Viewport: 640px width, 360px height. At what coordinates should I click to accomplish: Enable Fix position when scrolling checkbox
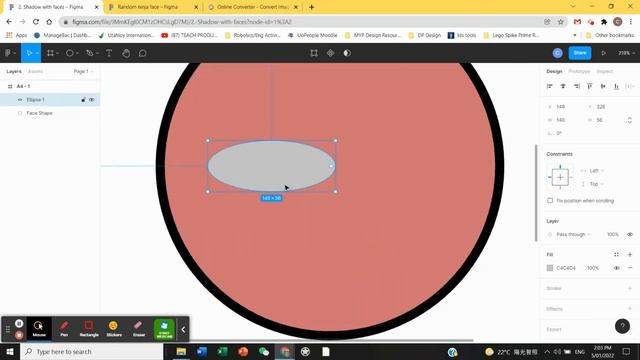pos(550,200)
